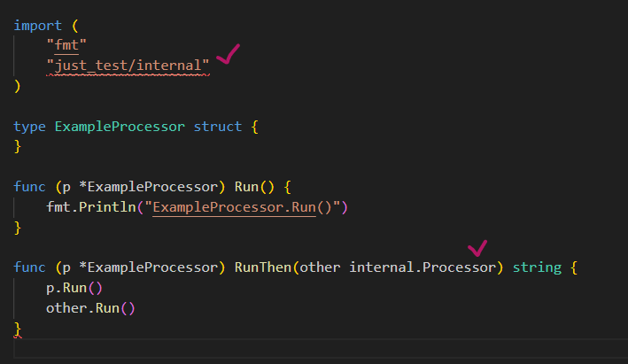Open the "just_test/internal" import path
The width and height of the screenshot is (628, 364).
click(128, 66)
